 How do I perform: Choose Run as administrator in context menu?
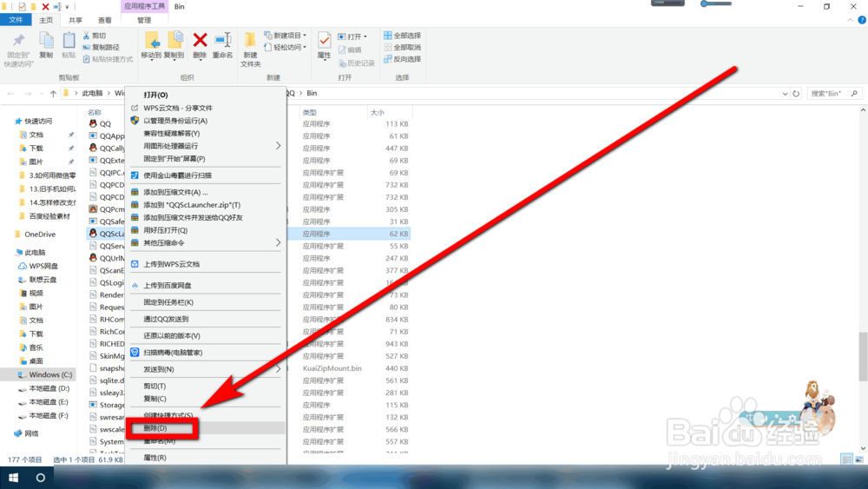(206, 120)
